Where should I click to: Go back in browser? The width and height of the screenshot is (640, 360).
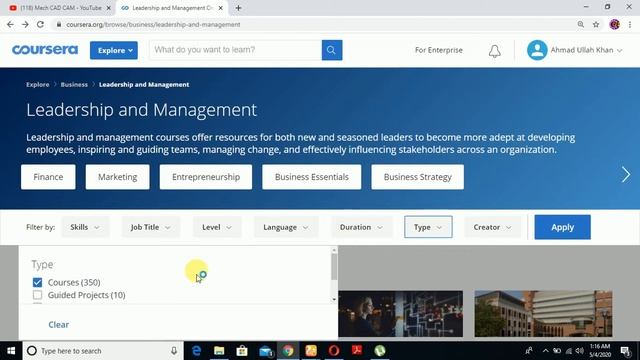tap(10, 24)
